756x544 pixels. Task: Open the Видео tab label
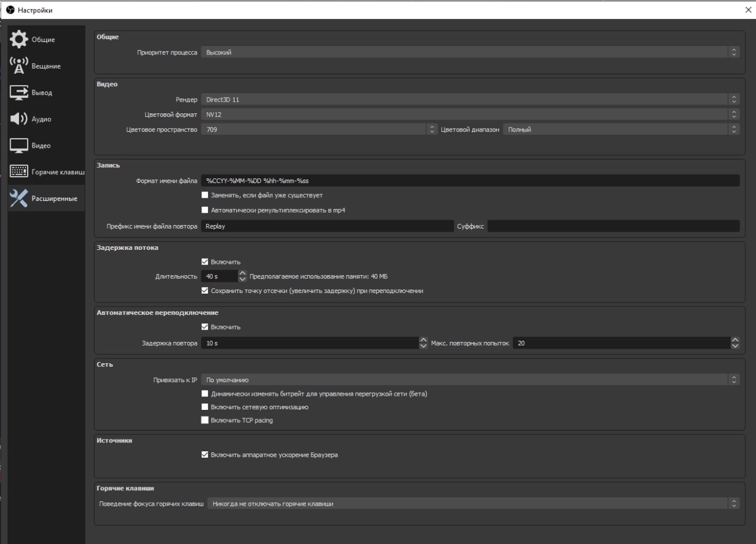click(41, 146)
